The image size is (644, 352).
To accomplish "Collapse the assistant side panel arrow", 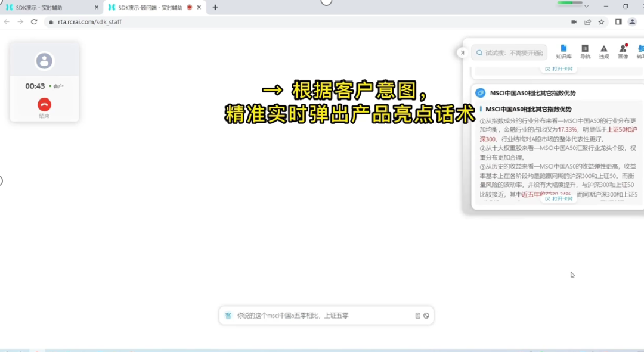I will pyautogui.click(x=463, y=52).
